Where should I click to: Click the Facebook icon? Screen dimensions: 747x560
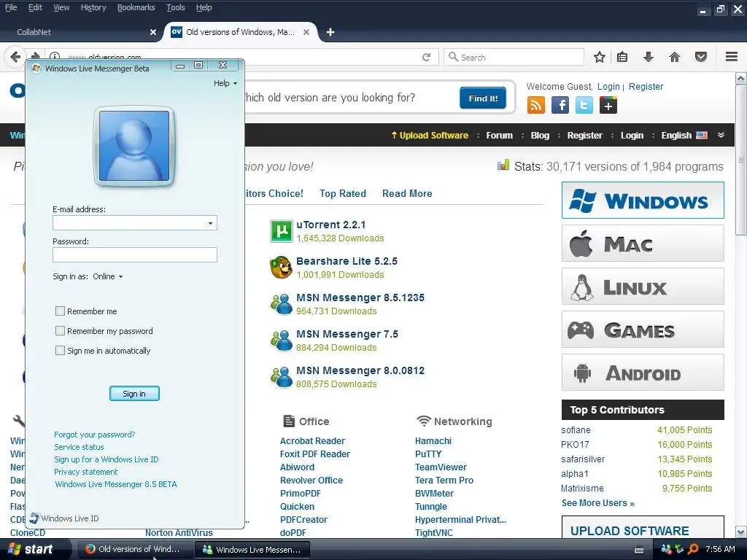tap(560, 105)
